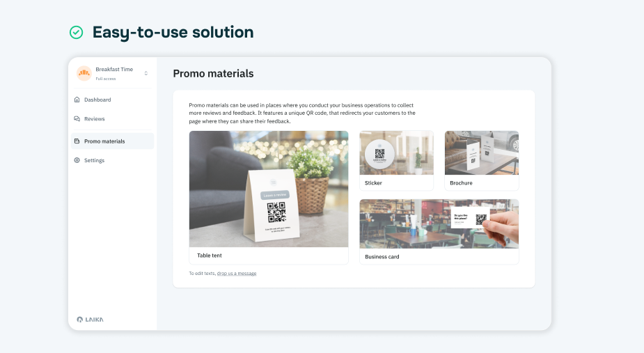Image resolution: width=644 pixels, height=353 pixels.
Task: Follow the 'drop us a message' link
Action: tap(237, 273)
